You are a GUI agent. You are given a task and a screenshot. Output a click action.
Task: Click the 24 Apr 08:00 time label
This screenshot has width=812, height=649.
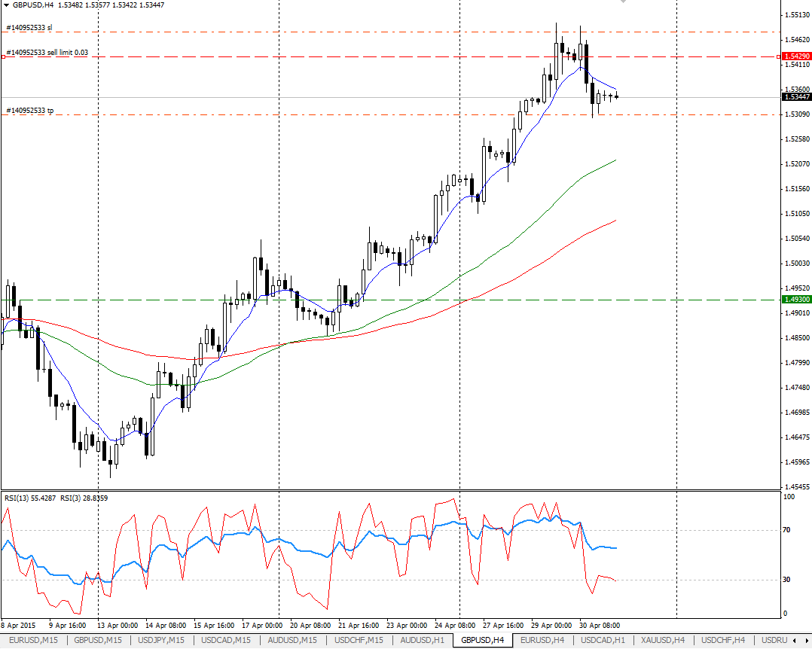pyautogui.click(x=455, y=625)
